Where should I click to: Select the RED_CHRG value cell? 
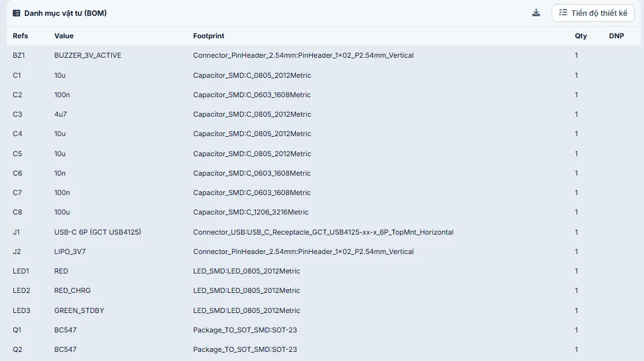point(72,291)
